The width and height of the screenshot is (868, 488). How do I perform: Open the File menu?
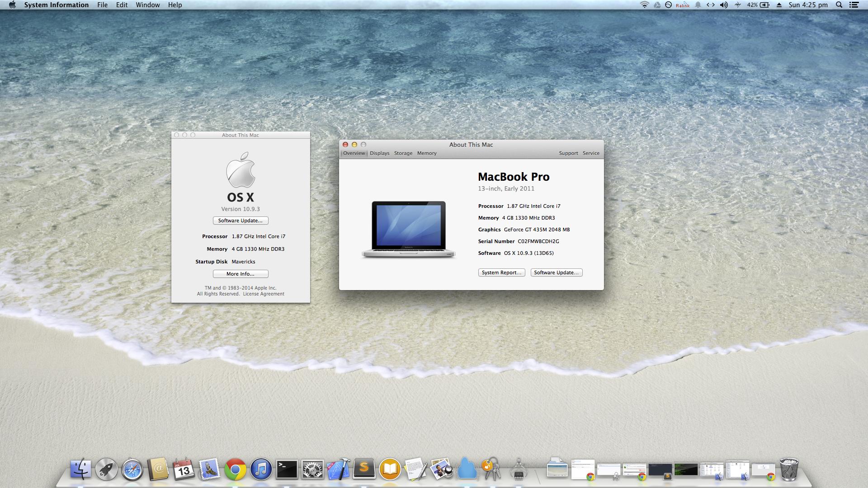102,5
